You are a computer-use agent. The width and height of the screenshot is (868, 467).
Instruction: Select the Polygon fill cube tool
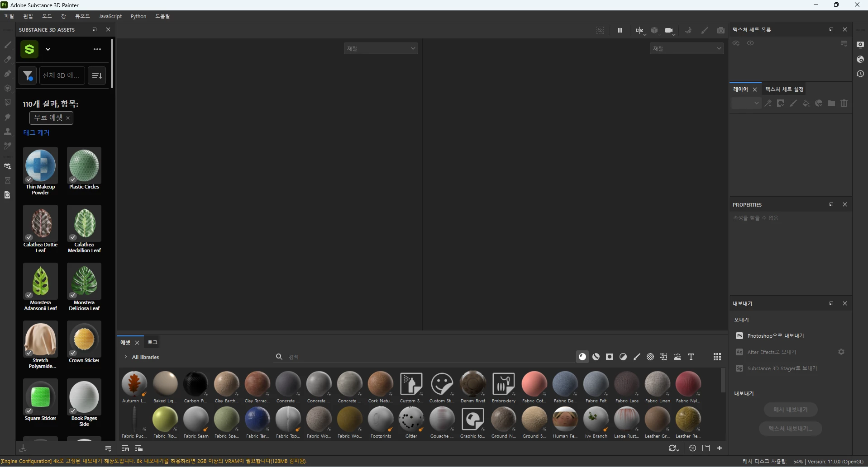(x=8, y=88)
